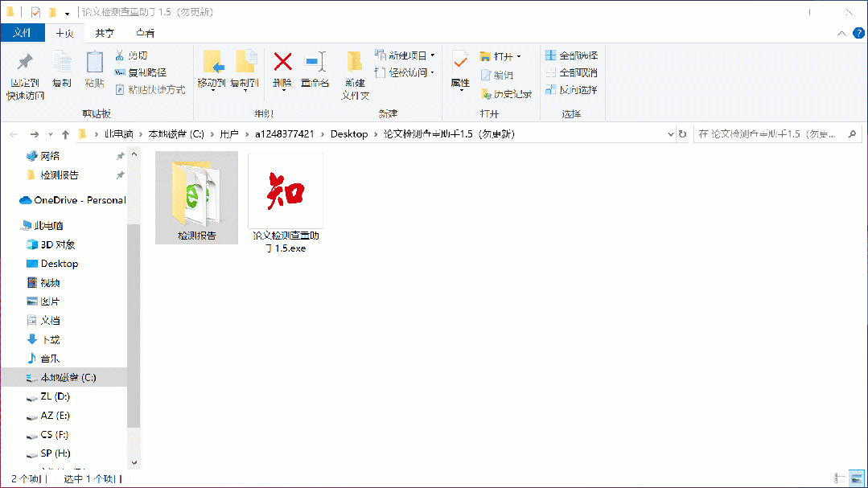The height and width of the screenshot is (488, 868).
Task: Select the 粘贴 (Paste) icon
Action: [94, 68]
